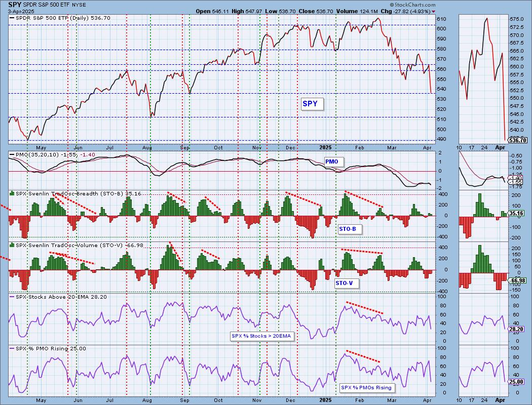Click the StockCharts.com watermark text

coord(412,5)
